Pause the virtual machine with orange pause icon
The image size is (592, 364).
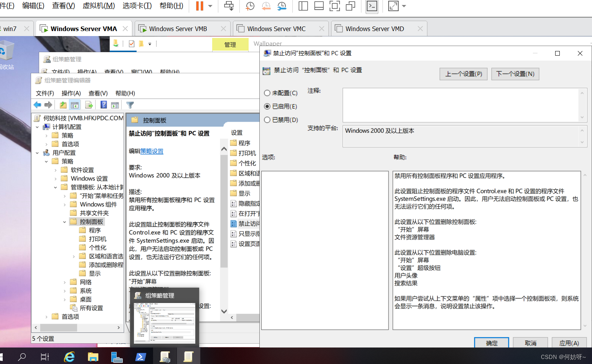click(x=200, y=6)
